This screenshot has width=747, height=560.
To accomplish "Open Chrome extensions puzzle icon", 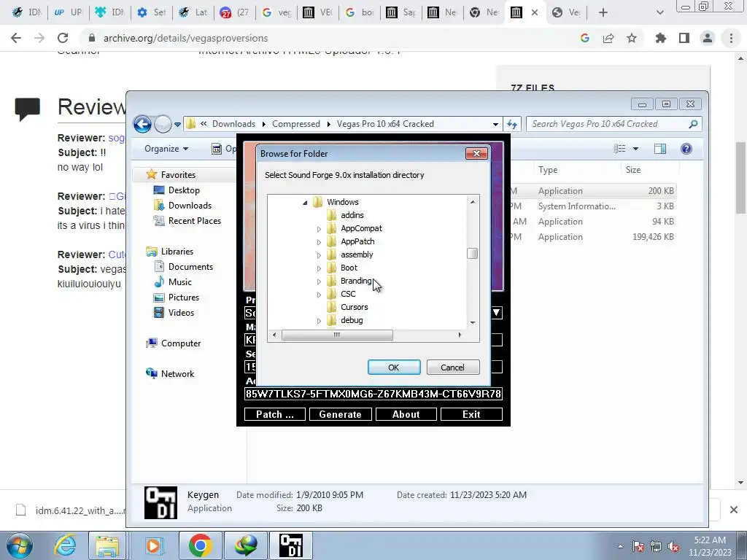I will coord(661,38).
